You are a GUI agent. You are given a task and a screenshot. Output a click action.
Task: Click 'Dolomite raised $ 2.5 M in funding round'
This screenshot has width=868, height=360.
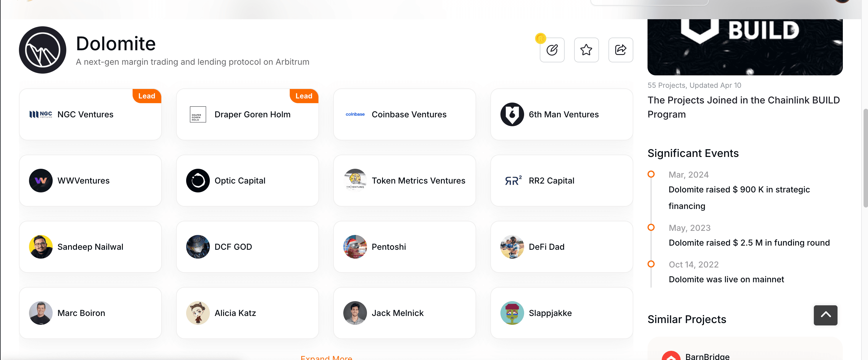click(749, 243)
